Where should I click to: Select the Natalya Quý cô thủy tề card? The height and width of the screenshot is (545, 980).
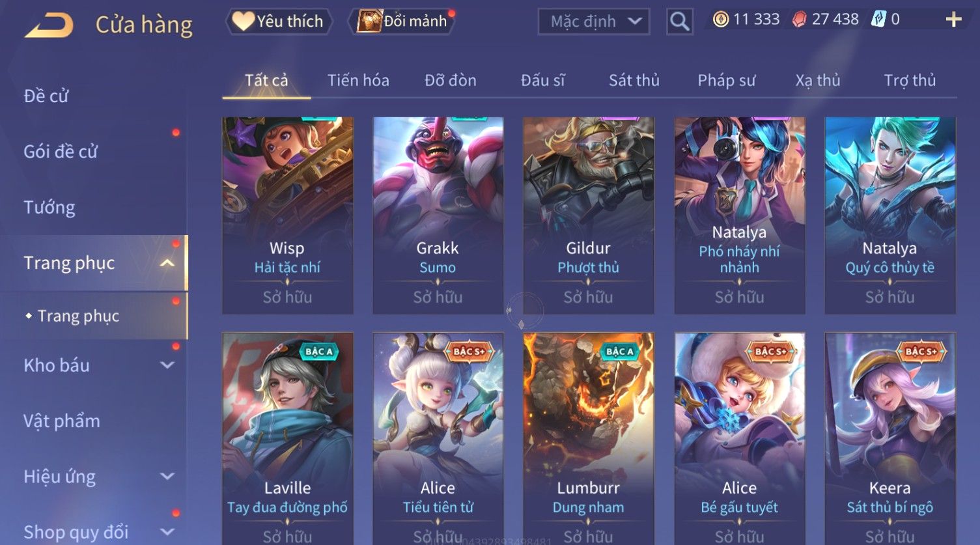889,216
